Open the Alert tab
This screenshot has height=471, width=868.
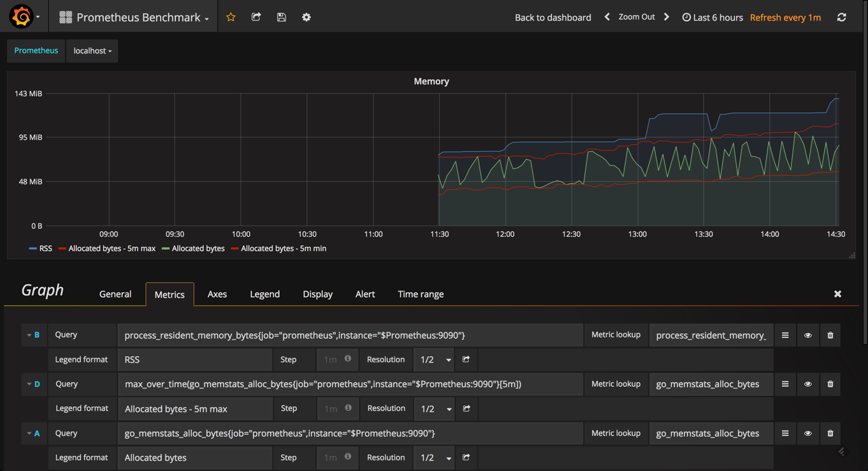click(365, 294)
